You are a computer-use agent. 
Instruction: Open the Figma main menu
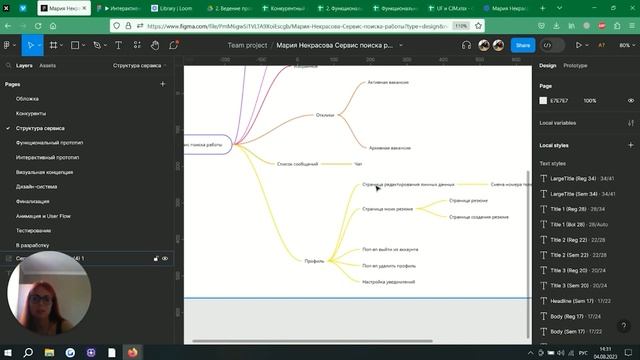7,45
